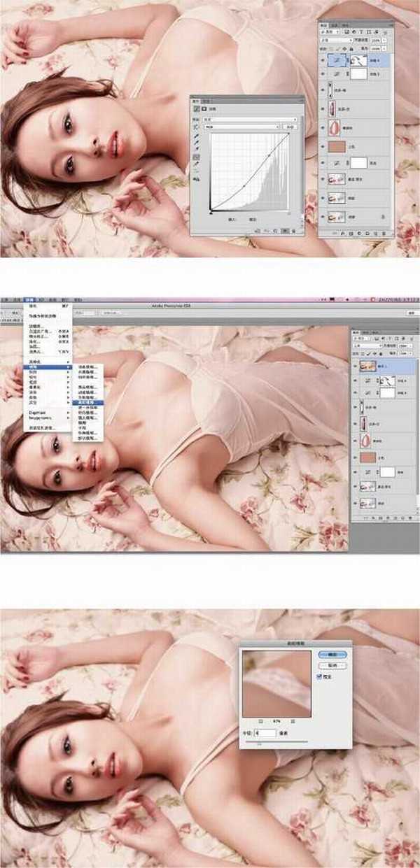Click Cancel in the Gaussian Blur dialog
The height and width of the screenshot is (868, 420).
(332, 665)
